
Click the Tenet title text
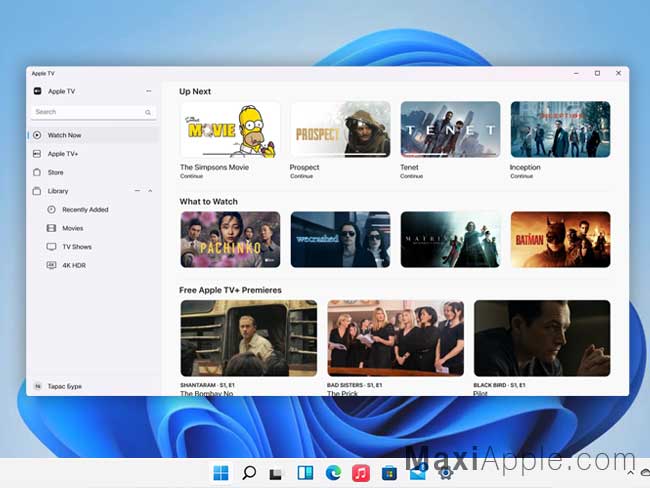tap(409, 168)
